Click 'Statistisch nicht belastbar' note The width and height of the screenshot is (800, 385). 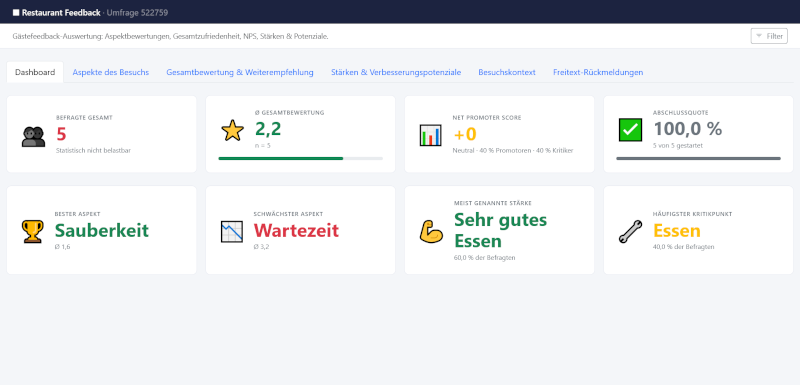[x=93, y=150]
